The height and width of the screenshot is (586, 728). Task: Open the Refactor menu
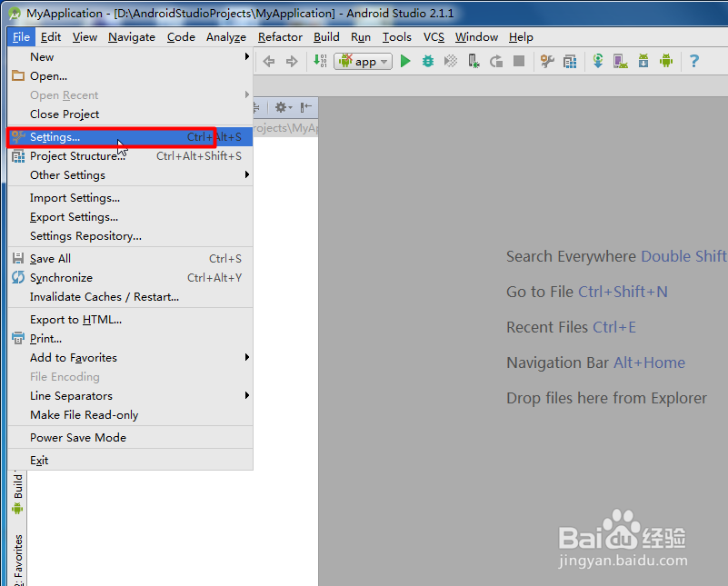[x=280, y=36]
